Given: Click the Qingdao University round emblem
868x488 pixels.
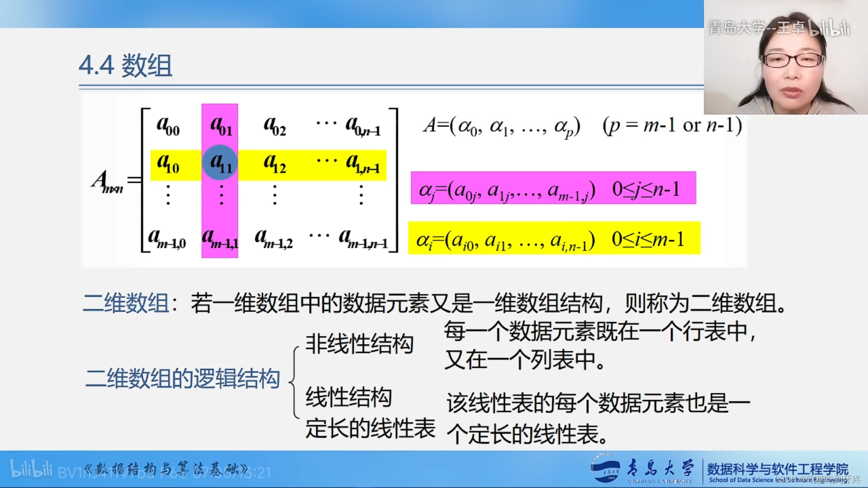Looking at the screenshot, I should (605, 469).
